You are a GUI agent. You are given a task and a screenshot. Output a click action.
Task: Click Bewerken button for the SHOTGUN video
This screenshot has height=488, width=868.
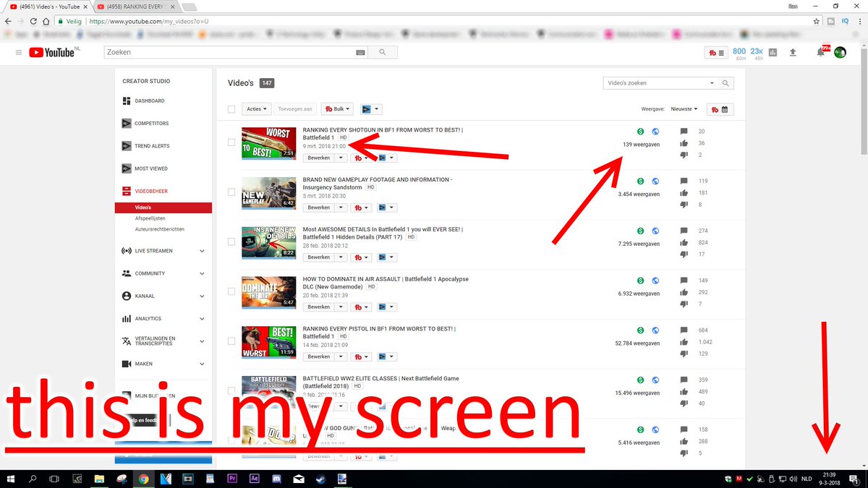[318, 158]
